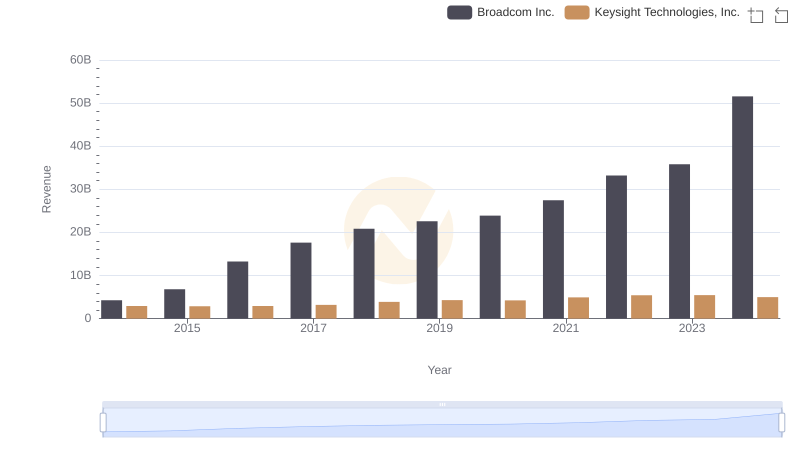Screen dimensions: 800x461
Task: Click the 50B y-axis label
Action: click(x=81, y=103)
